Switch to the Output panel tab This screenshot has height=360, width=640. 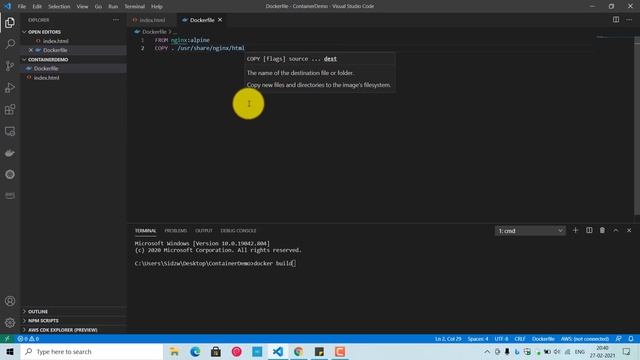pyautogui.click(x=204, y=231)
